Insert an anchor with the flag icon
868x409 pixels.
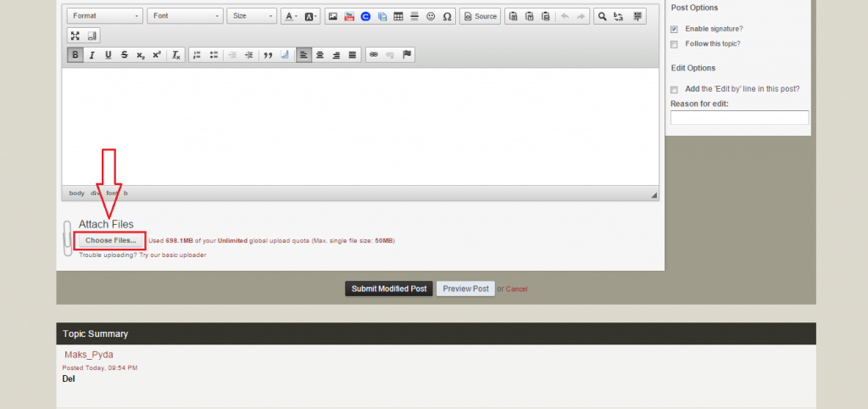click(407, 54)
